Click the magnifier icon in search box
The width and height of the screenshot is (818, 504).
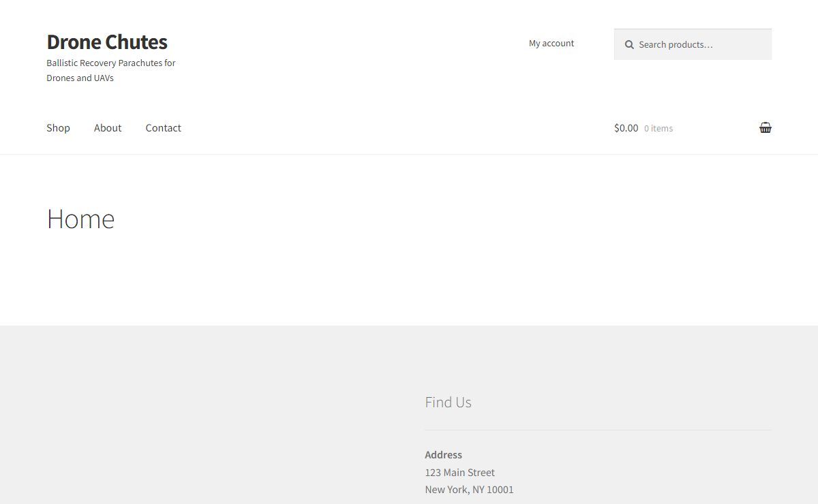click(x=629, y=45)
